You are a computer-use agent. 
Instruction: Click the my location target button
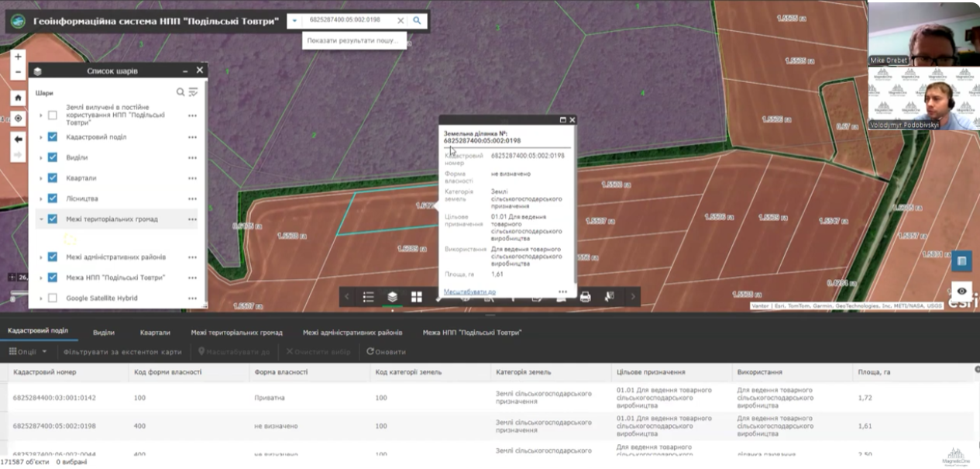19,119
